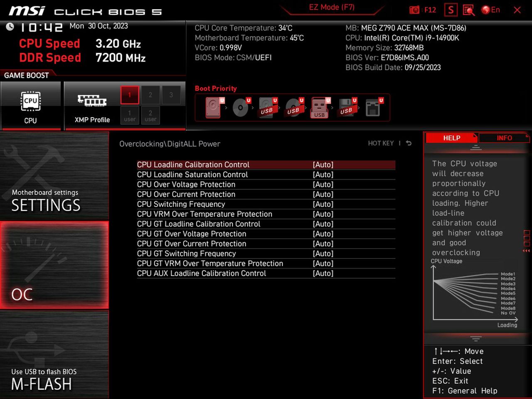Viewport: 532px width, 399px height.
Task: Switch to the INFO tab
Action: pyautogui.click(x=504, y=138)
